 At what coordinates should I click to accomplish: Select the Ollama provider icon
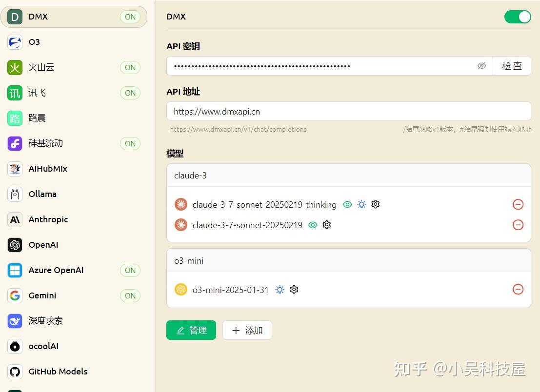click(15, 194)
